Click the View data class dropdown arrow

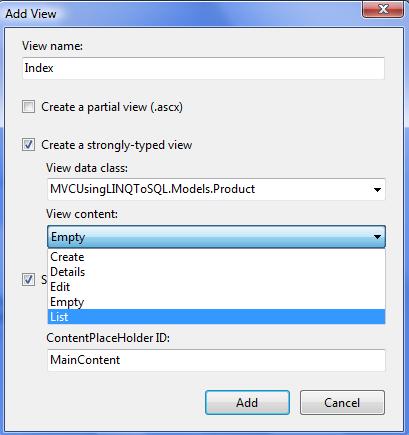(x=377, y=190)
